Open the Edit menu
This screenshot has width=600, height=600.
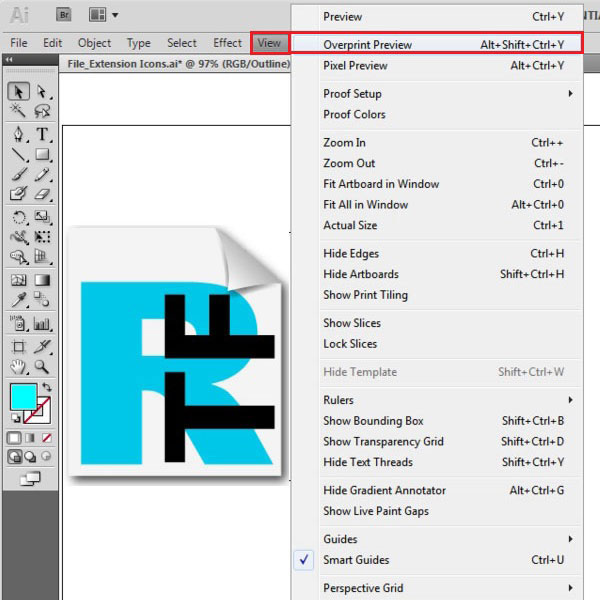pos(52,43)
